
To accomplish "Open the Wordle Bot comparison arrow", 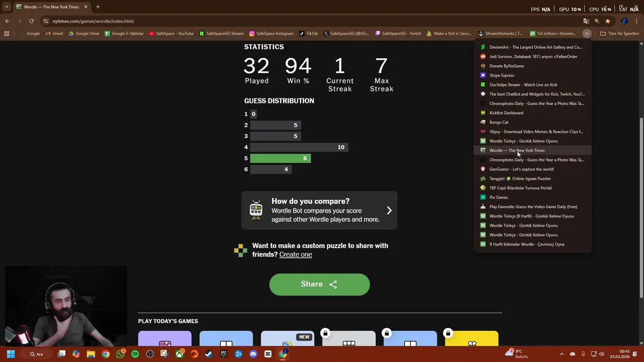I will pyautogui.click(x=389, y=210).
